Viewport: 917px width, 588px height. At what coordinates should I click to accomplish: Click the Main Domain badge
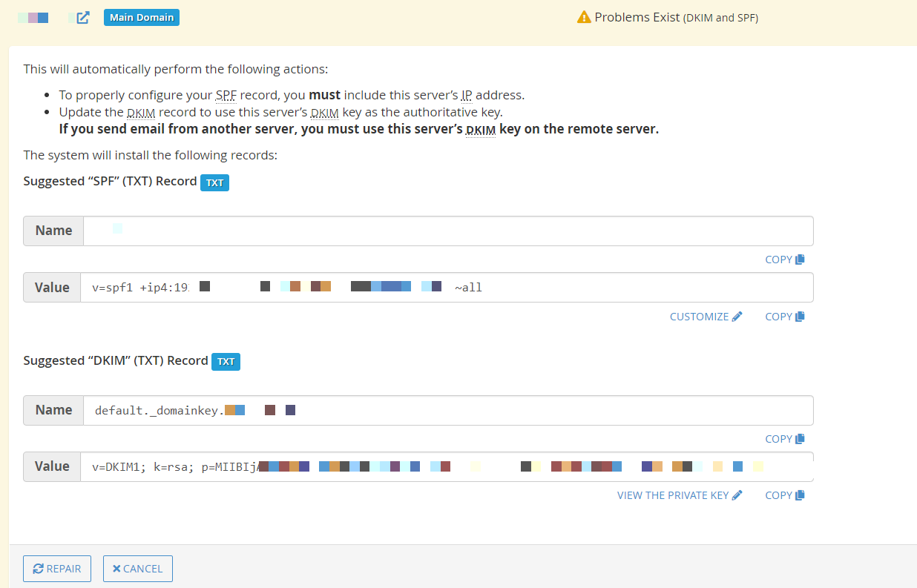141,16
